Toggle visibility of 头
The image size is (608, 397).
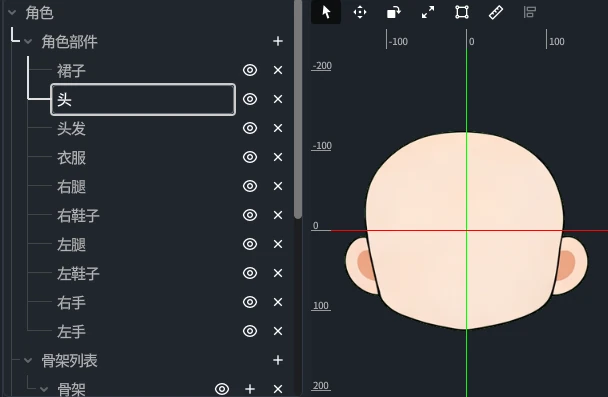pos(250,99)
